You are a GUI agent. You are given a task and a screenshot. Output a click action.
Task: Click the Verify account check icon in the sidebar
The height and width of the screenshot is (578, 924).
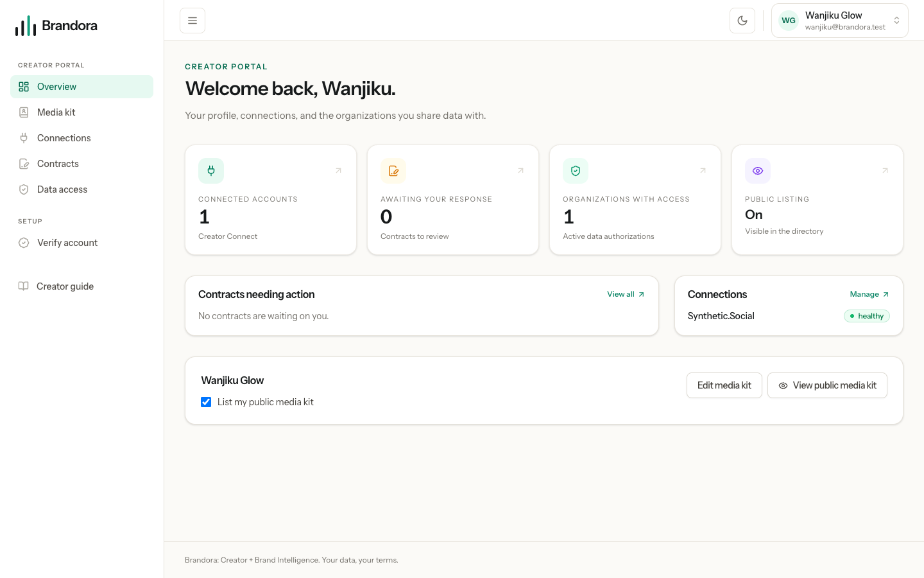[24, 243]
